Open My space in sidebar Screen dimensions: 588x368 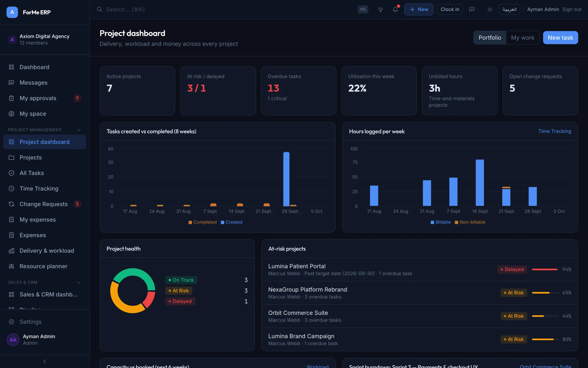click(x=45, y=114)
